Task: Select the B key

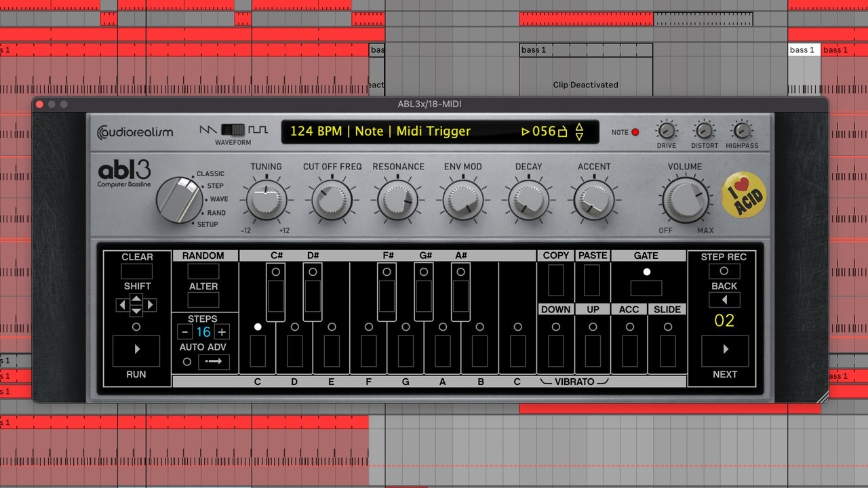Action: coord(480,350)
